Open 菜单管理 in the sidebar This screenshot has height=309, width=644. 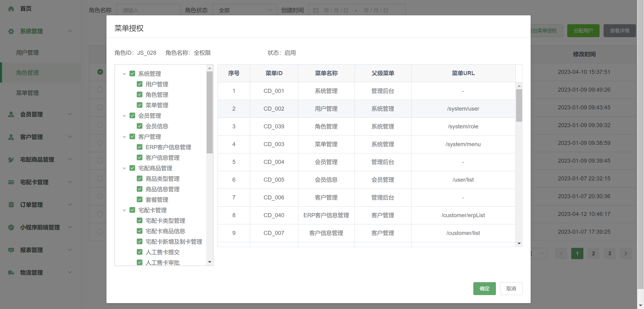[27, 93]
